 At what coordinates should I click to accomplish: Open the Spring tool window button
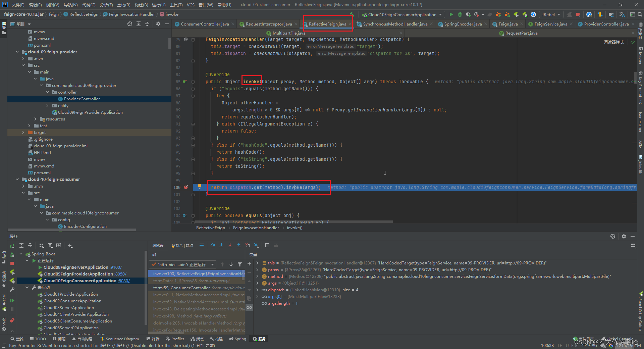pyautogui.click(x=237, y=339)
